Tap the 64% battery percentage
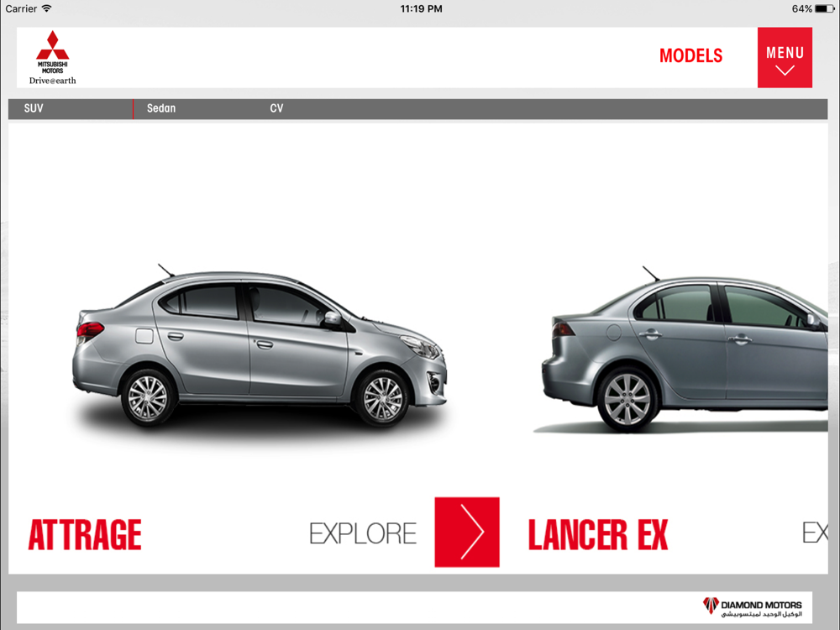 tap(802, 8)
